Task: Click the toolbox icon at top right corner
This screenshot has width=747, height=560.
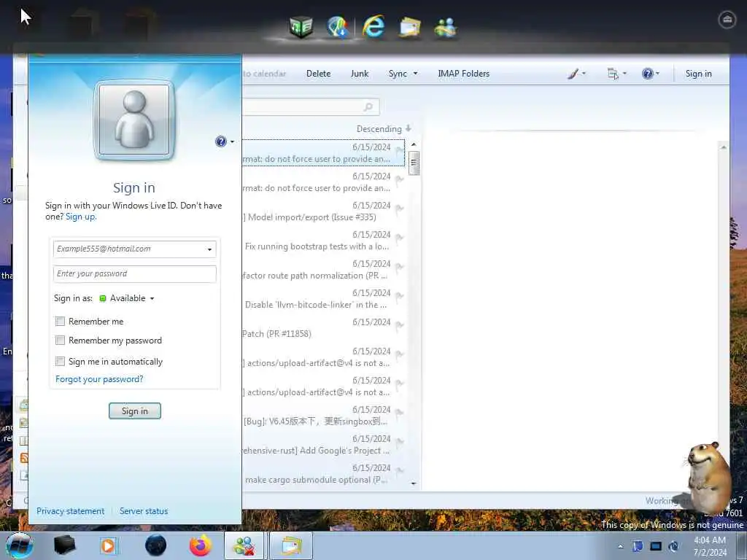Action: coord(727,20)
